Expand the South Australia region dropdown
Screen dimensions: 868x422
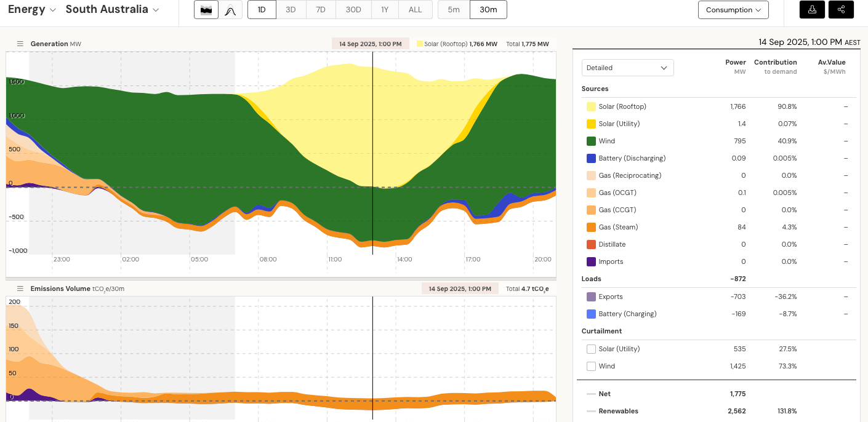click(112, 10)
